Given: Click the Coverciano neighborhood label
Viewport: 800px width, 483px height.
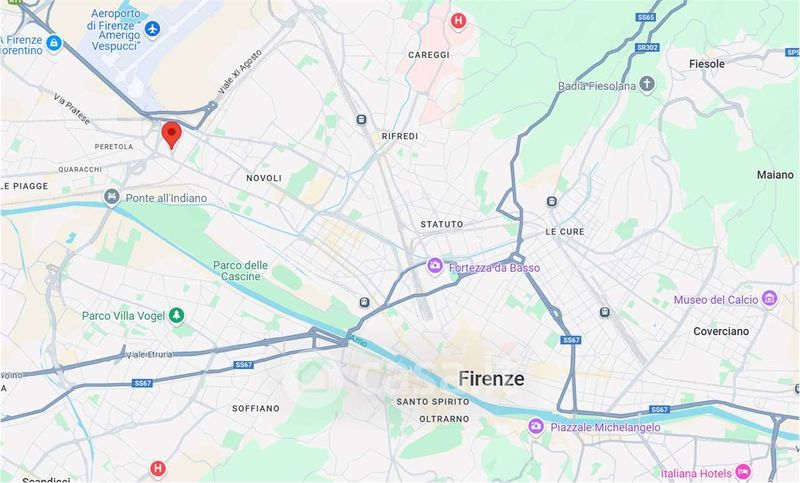Looking at the screenshot, I should click(x=721, y=331).
